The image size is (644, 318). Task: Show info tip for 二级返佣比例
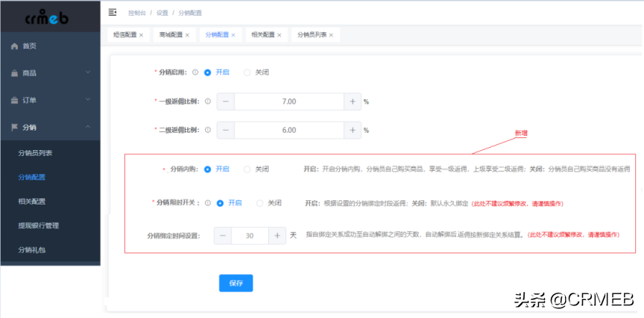208,130
